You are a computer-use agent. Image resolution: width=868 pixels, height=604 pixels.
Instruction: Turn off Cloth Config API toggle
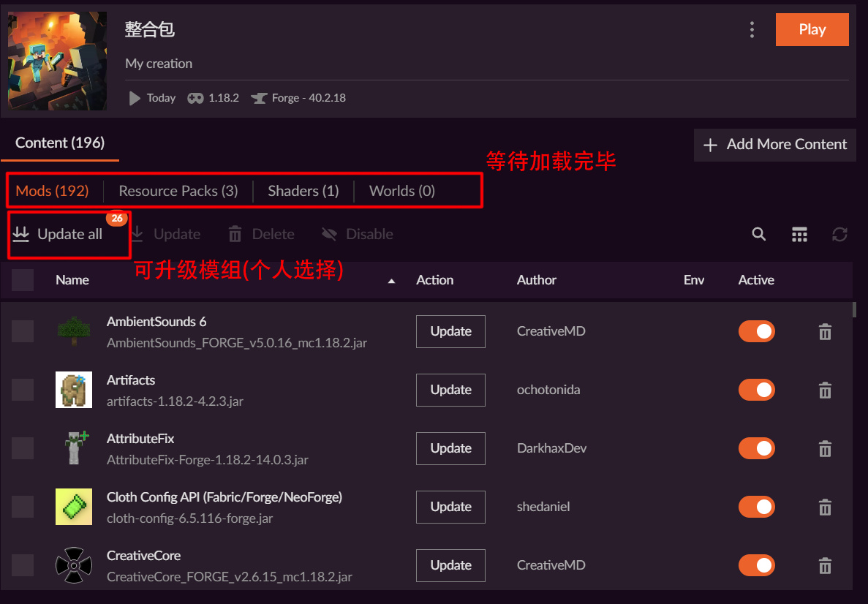coord(756,507)
